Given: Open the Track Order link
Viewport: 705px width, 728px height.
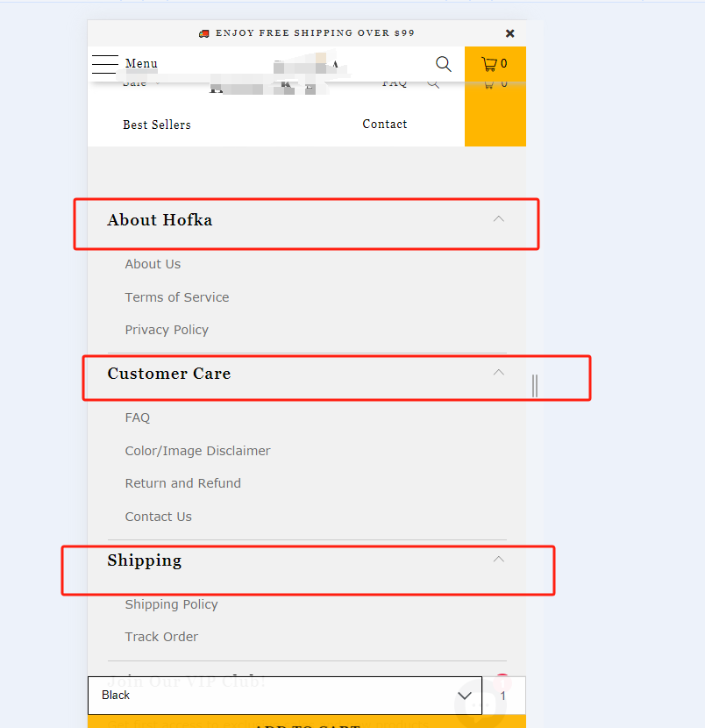Looking at the screenshot, I should point(161,637).
